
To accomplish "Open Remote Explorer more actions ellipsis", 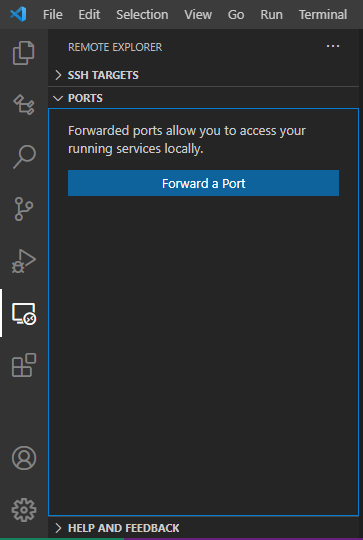I will coord(333,46).
